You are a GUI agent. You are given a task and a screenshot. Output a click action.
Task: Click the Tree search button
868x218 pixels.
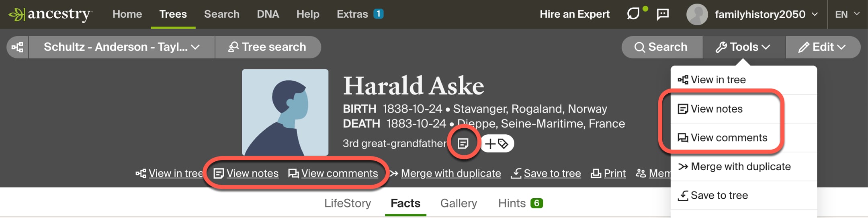tap(268, 47)
